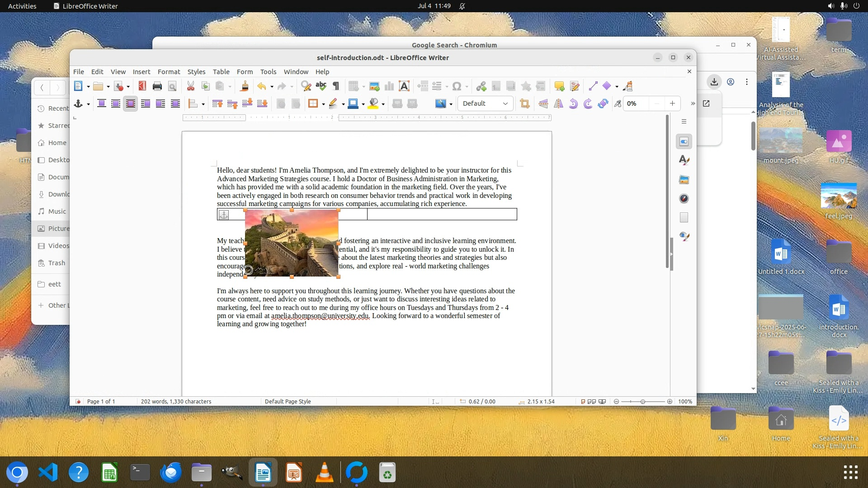
Task: Click the email link amelia.thompson@university.edu
Action: [320, 316]
